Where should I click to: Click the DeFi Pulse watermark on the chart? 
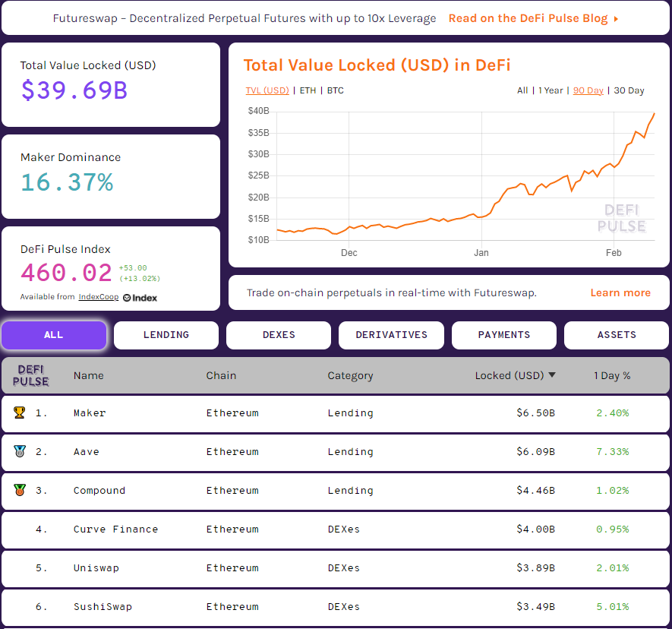(x=621, y=218)
